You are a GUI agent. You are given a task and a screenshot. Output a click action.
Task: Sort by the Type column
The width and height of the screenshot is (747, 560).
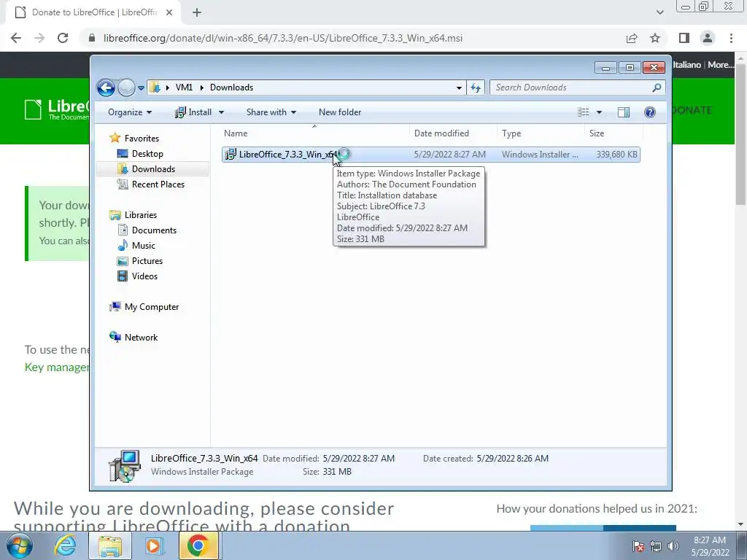click(x=541, y=133)
